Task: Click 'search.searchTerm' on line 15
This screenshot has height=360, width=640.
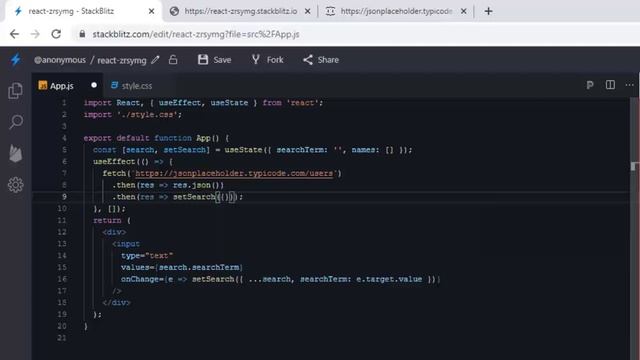Action: (x=199, y=267)
